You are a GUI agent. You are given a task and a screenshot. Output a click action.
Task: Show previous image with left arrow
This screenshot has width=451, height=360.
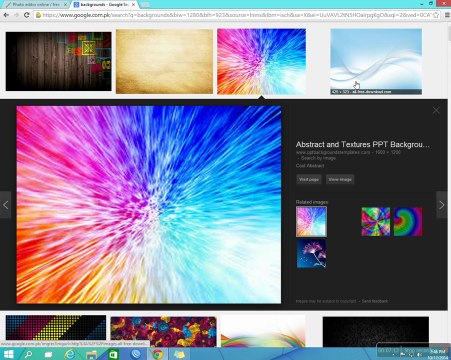pos(5,205)
